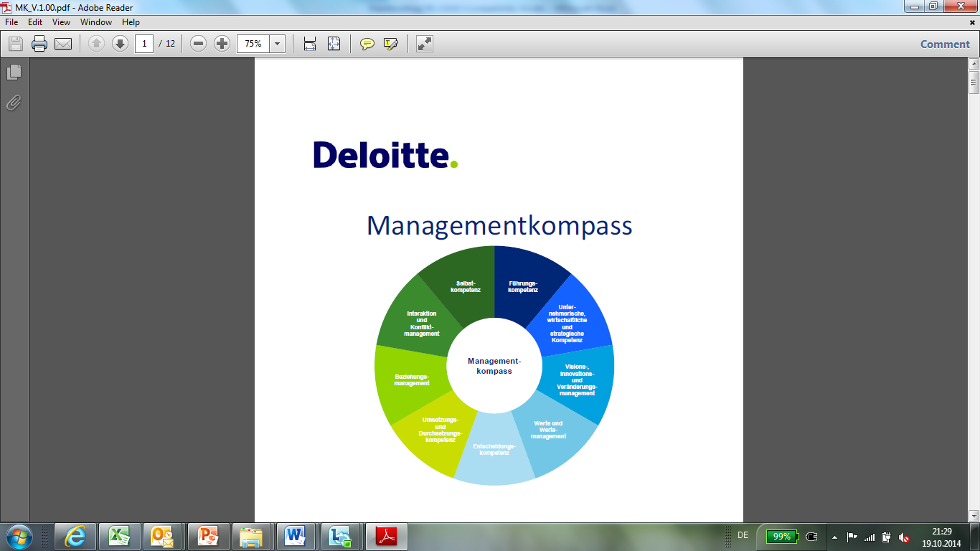Open Excel from taskbar
This screenshot has height=551, width=980.
tap(118, 536)
